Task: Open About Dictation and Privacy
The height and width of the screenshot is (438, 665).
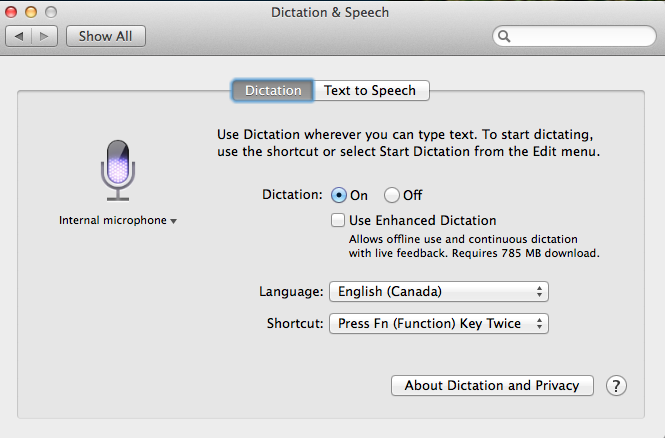Action: click(x=492, y=385)
